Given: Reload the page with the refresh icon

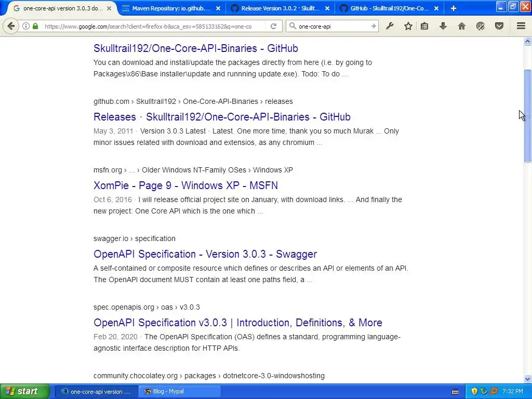Looking at the screenshot, I should (x=273, y=26).
